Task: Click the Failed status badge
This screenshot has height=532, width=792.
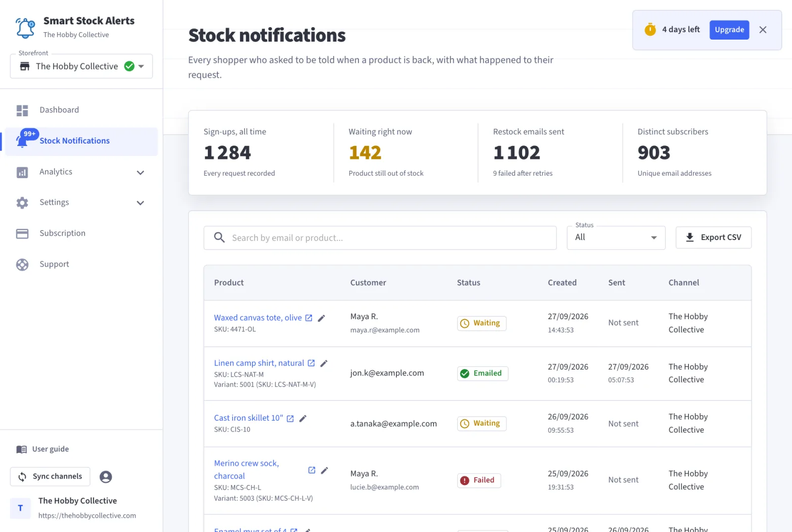Action: click(479, 481)
